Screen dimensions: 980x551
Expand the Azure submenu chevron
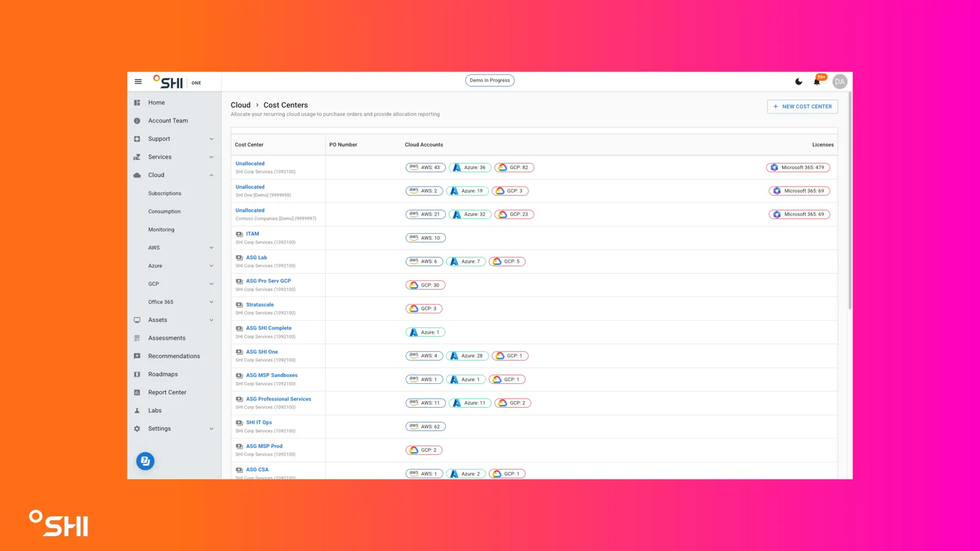click(x=211, y=266)
